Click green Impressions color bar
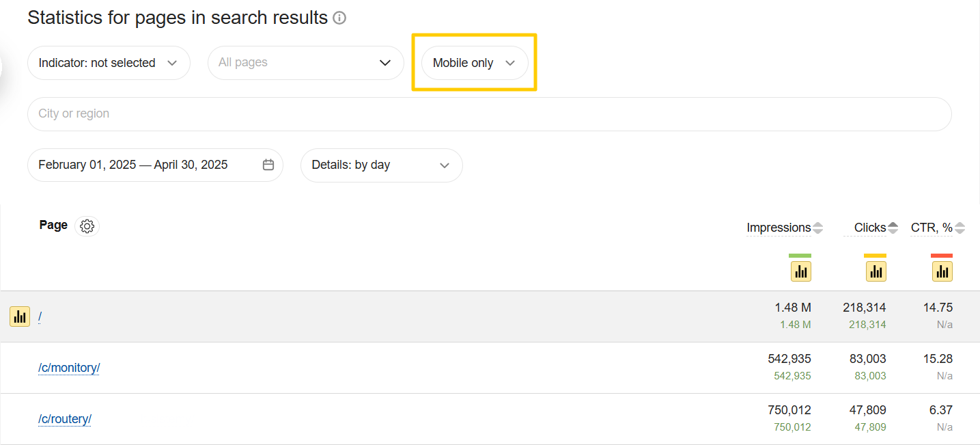The width and height of the screenshot is (980, 445). coord(800,256)
